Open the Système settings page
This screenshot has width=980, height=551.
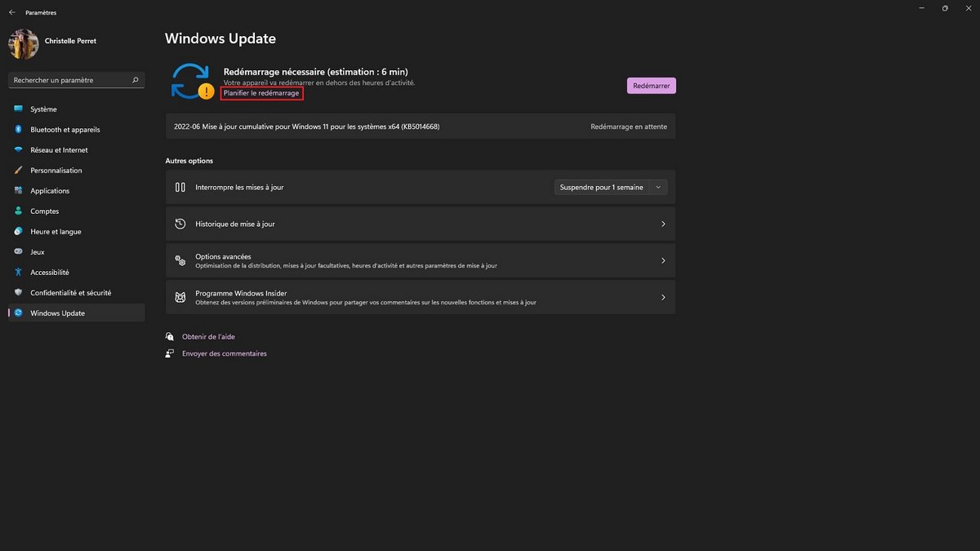77,109
